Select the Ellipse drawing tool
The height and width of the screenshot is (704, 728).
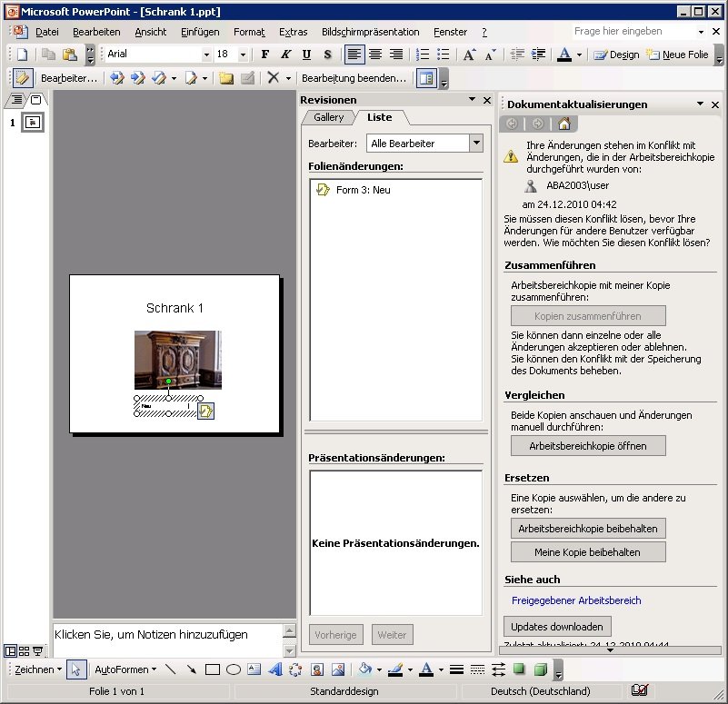(234, 669)
